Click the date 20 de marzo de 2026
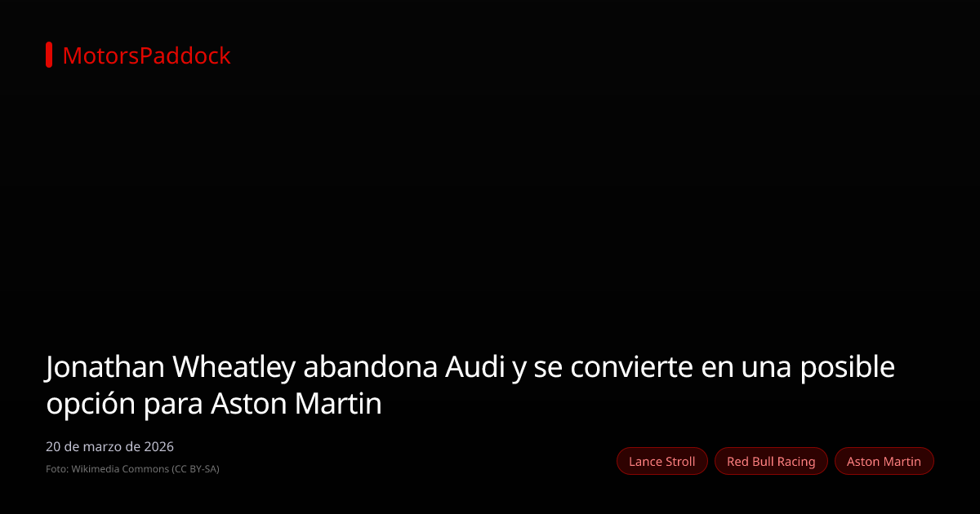Screen dimensions: 980x514 [x=109, y=447]
